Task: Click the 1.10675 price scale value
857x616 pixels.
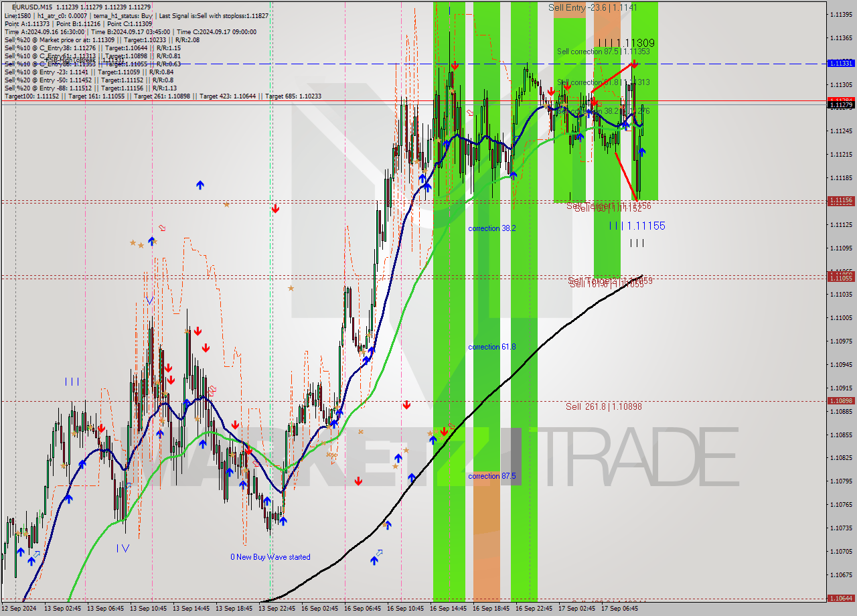Action: (840, 575)
